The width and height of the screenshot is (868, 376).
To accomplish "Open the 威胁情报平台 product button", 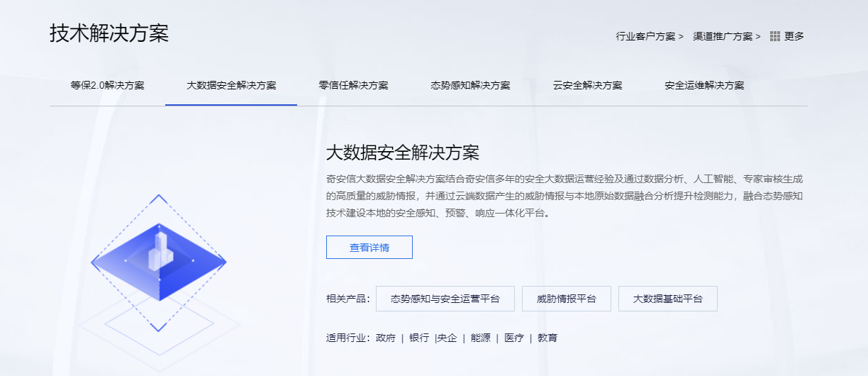I will tap(567, 299).
